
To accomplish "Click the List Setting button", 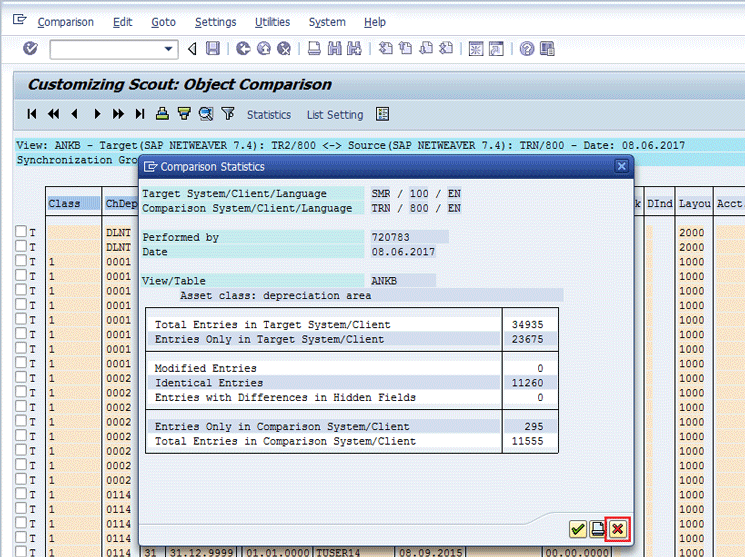I will (x=334, y=115).
